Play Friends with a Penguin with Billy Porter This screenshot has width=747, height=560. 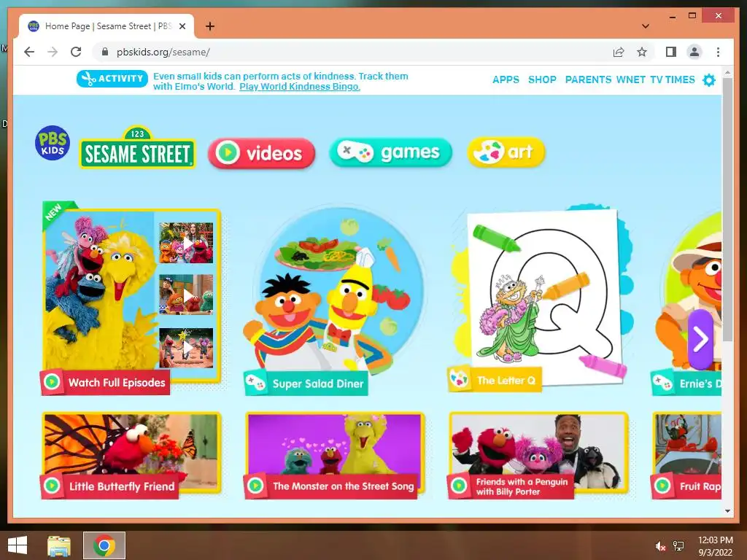coord(538,455)
